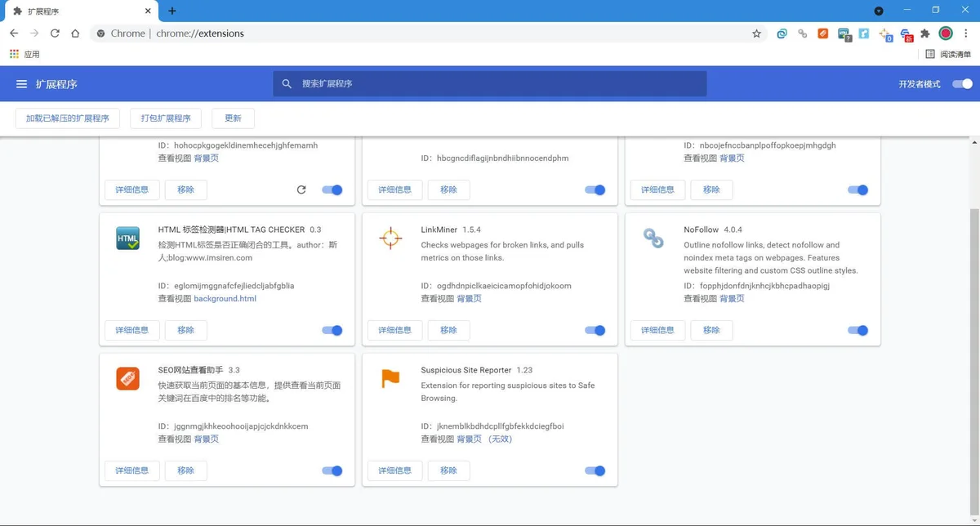Screen dimensions: 980x526
Task: Open the orange SEO tag toolbar extension
Action: pos(822,33)
